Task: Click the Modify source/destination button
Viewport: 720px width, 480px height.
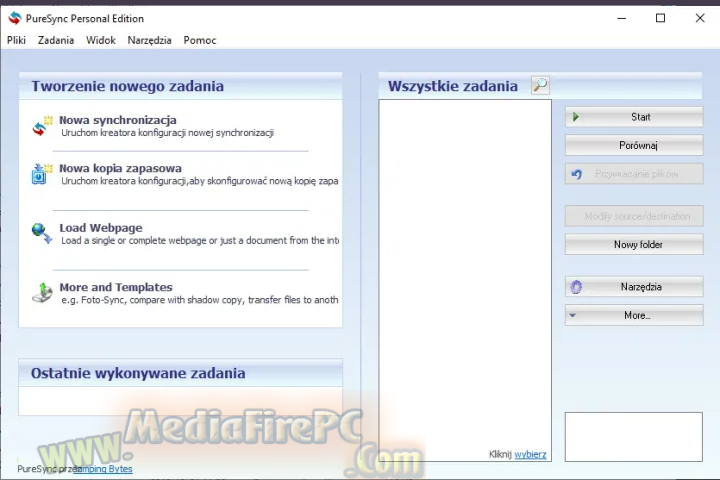Action: pyautogui.click(x=634, y=216)
